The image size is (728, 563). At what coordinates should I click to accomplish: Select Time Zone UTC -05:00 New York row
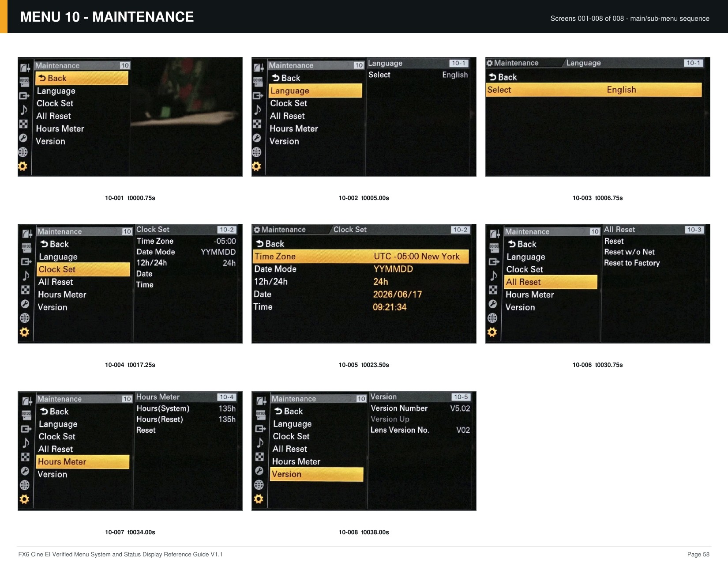pos(361,257)
